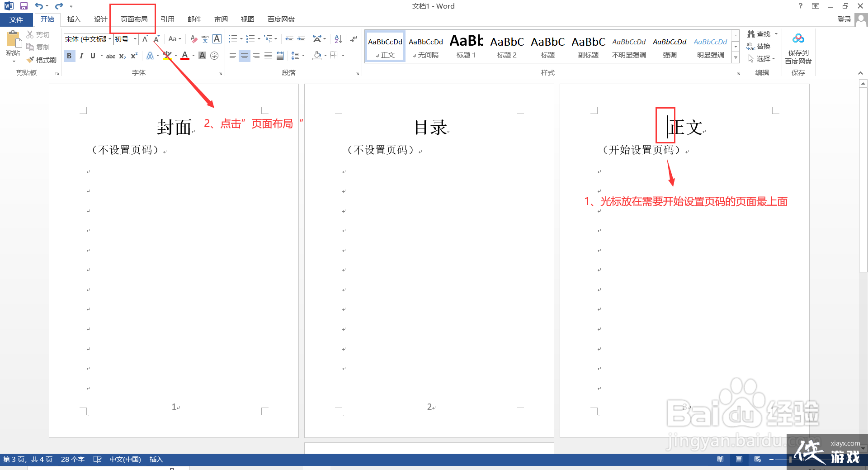The width and height of the screenshot is (868, 470).
Task: Open the Font dialog launcher
Action: 221,73
